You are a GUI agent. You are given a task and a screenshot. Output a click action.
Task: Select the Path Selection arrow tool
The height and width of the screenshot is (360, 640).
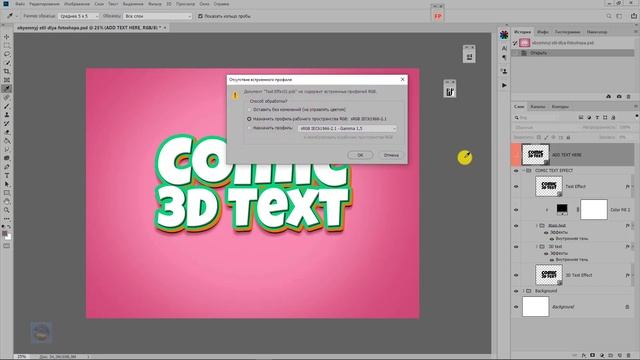point(7,184)
